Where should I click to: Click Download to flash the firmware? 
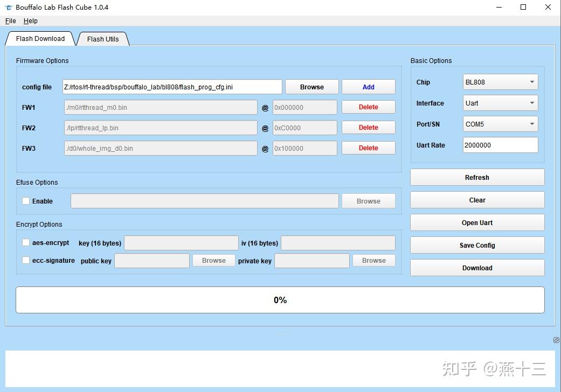tap(477, 268)
